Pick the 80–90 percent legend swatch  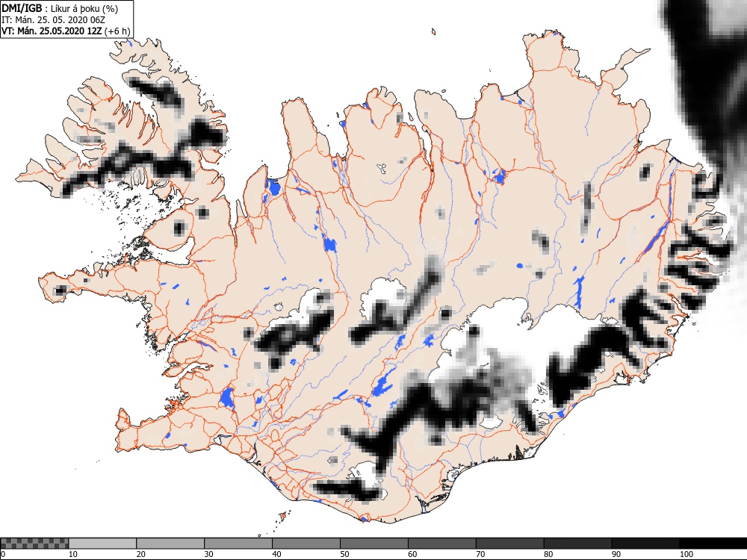(578, 544)
